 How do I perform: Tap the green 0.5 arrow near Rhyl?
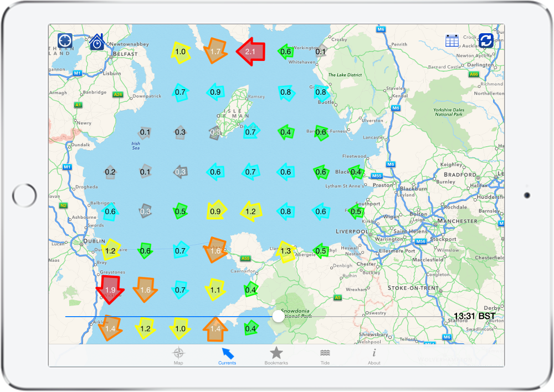point(321,251)
